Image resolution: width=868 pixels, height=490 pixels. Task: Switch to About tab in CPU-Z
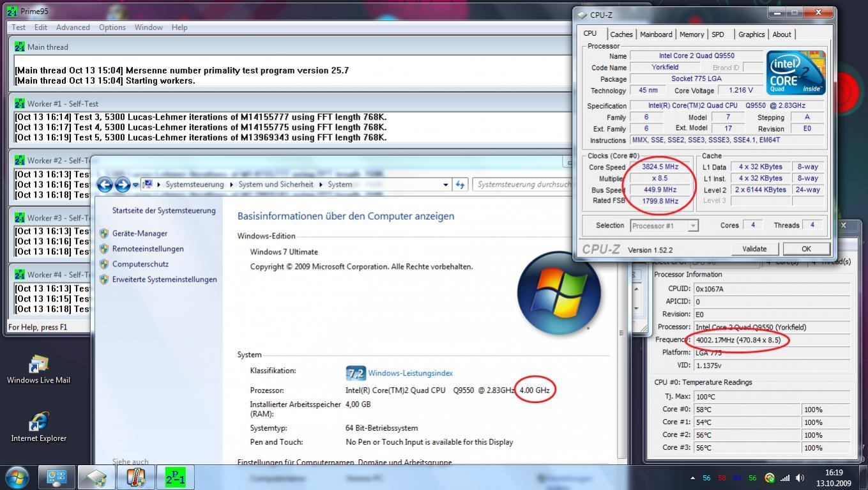(782, 34)
